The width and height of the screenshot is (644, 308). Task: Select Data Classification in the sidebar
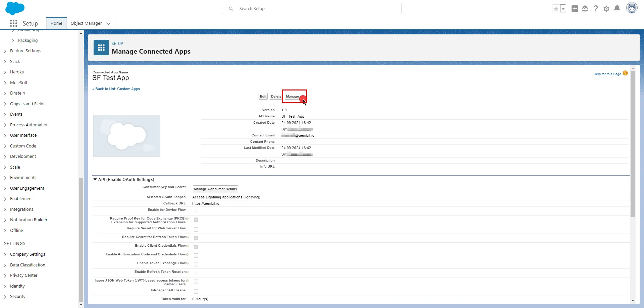[x=28, y=265]
